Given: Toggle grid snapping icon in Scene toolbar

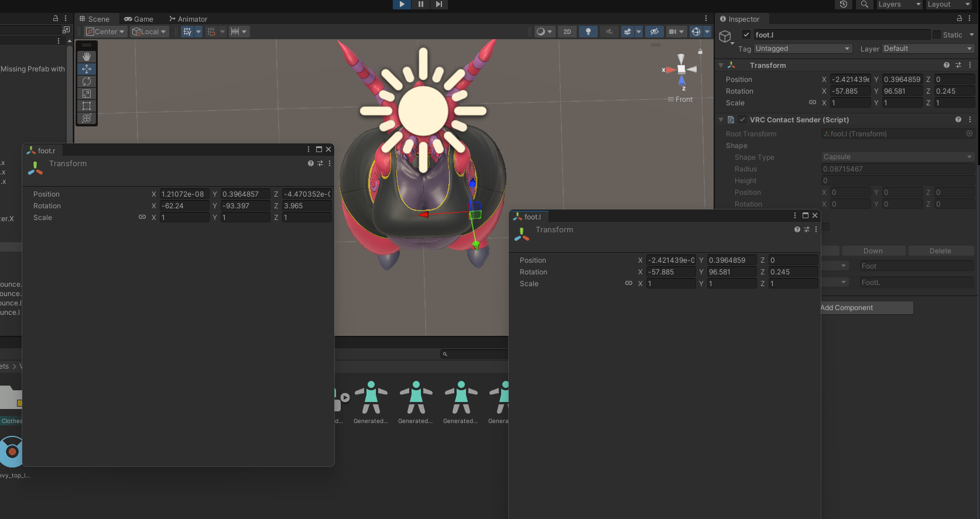Looking at the screenshot, I should [x=187, y=32].
